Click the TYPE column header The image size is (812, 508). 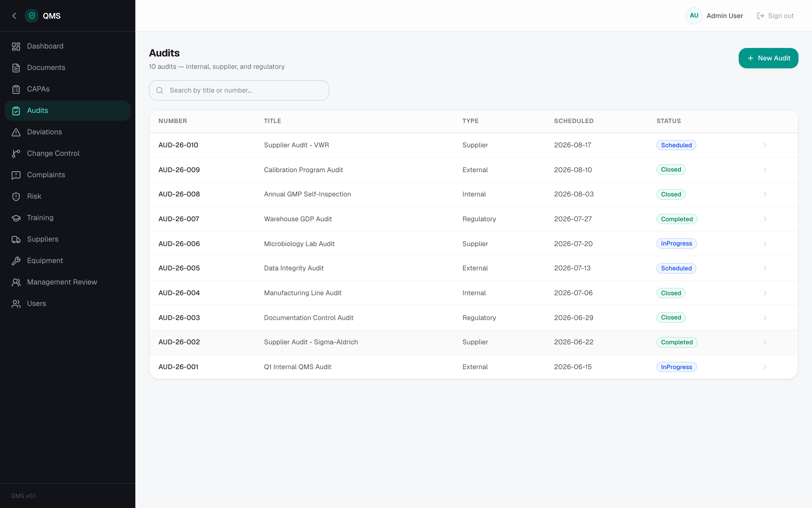pyautogui.click(x=470, y=121)
